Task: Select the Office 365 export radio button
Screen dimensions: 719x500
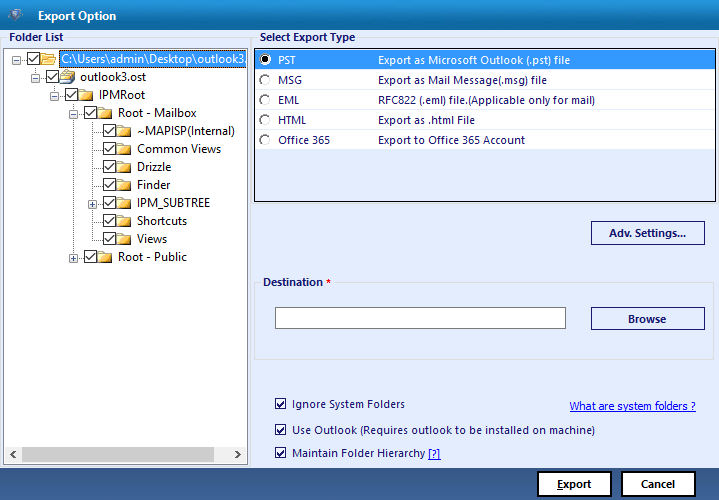Action: 265,139
